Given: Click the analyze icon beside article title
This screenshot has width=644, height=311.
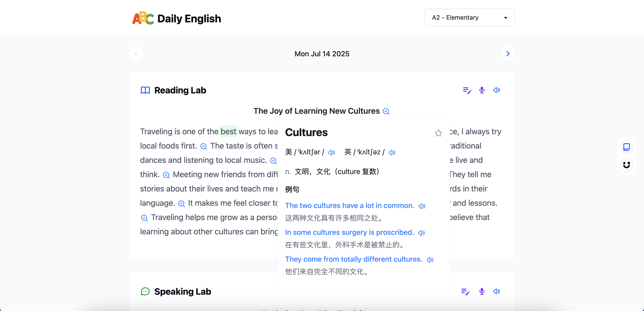Looking at the screenshot, I should [x=386, y=111].
